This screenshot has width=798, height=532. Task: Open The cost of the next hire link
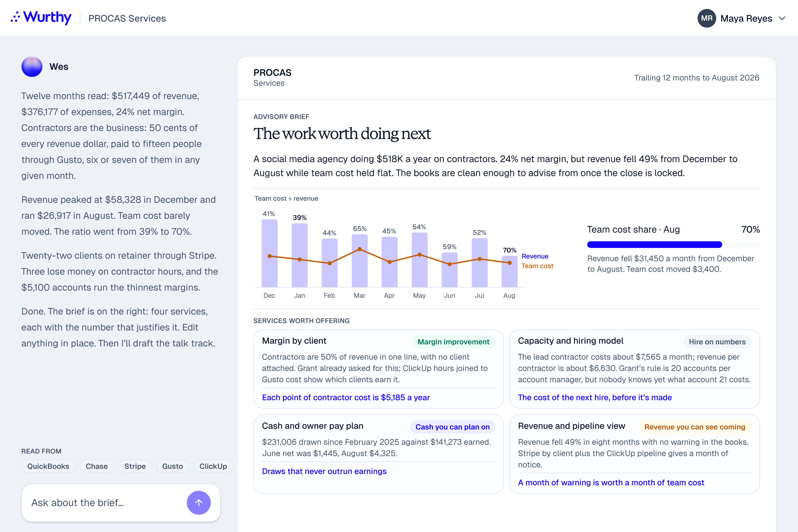point(595,397)
